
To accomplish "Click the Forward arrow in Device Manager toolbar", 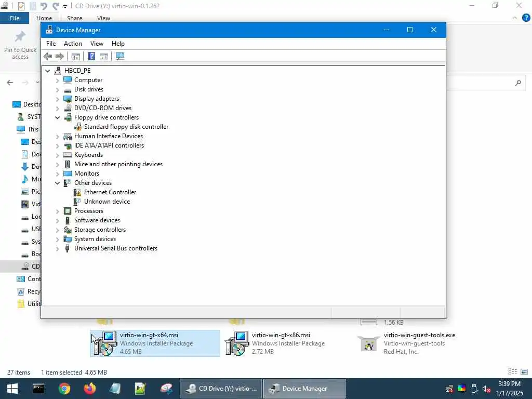I will click(60, 56).
